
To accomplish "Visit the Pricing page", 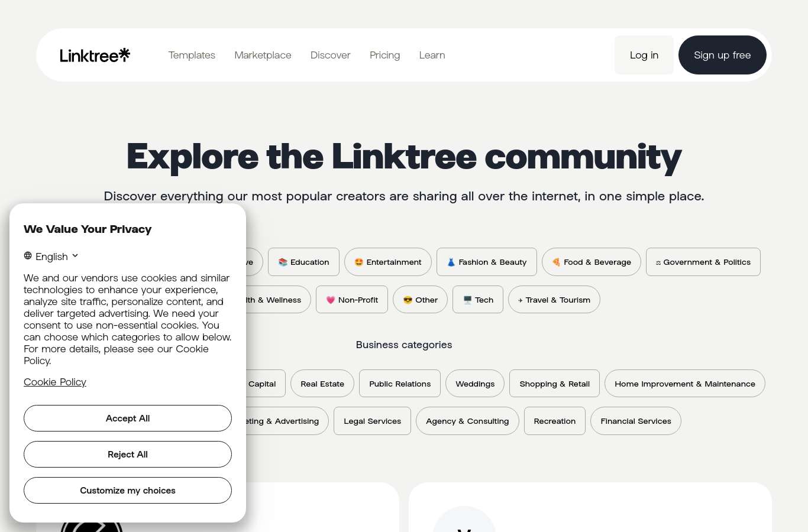I will pyautogui.click(x=384, y=55).
